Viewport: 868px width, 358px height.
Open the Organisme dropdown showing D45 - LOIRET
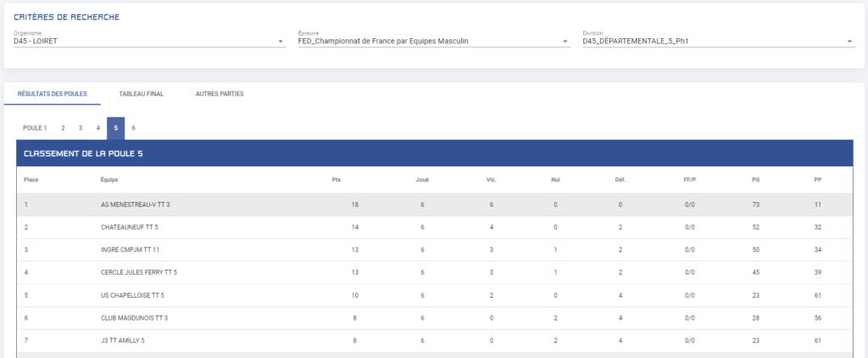click(x=149, y=41)
